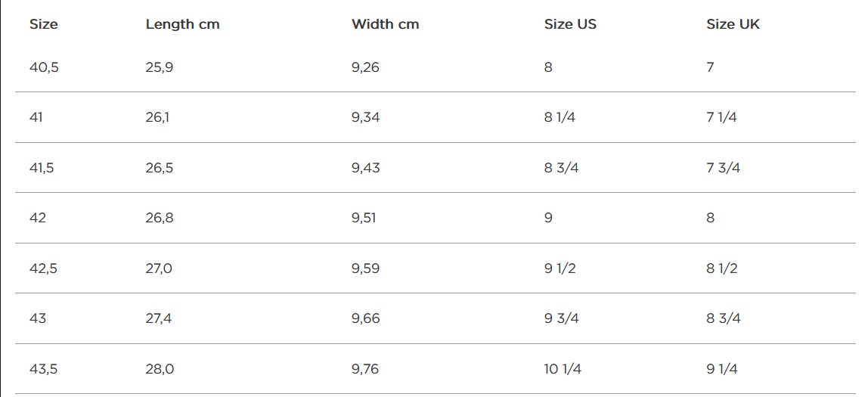868x397 pixels.
Task: Select UK size 7 1/4 cell
Action: [x=721, y=117]
